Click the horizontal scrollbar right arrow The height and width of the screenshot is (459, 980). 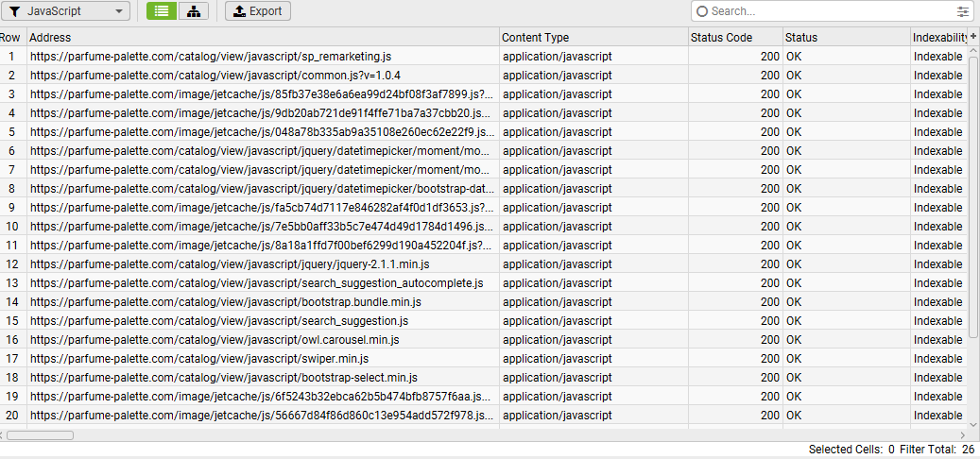coord(962,434)
